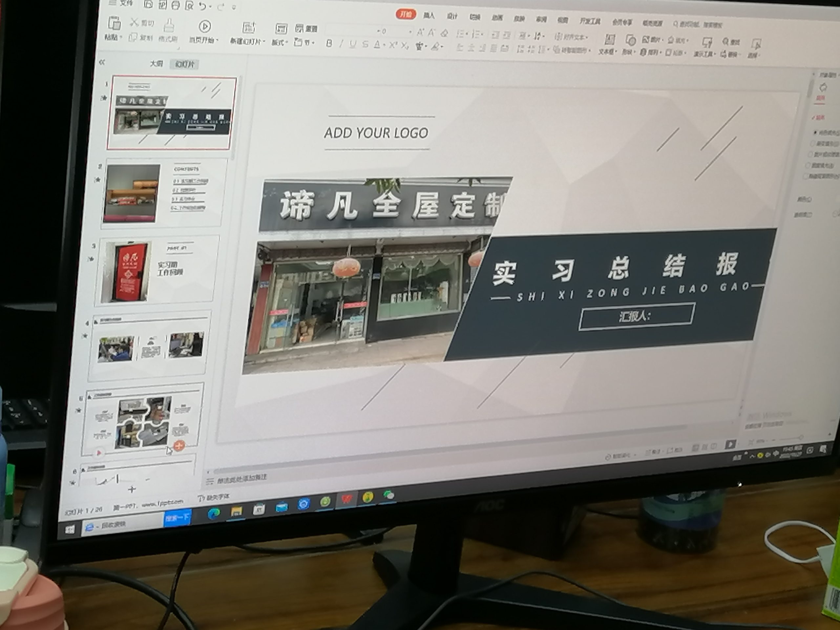Image resolution: width=840 pixels, height=630 pixels.
Task: Click the Format Painter brush icon
Action: pos(169,26)
